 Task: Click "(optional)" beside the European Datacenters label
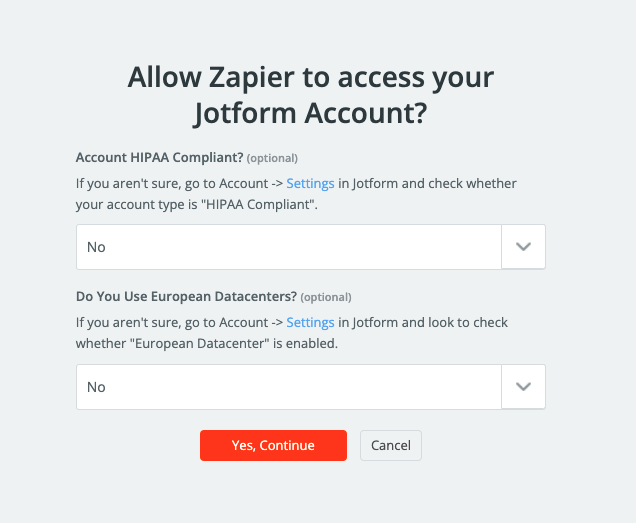[x=326, y=298]
